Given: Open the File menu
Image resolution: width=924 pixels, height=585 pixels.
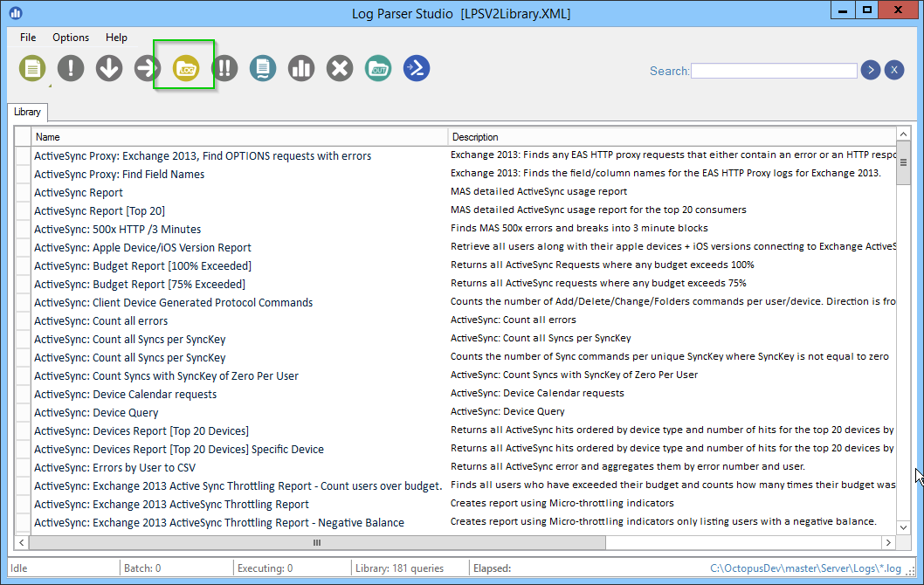Looking at the screenshot, I should 28,38.
